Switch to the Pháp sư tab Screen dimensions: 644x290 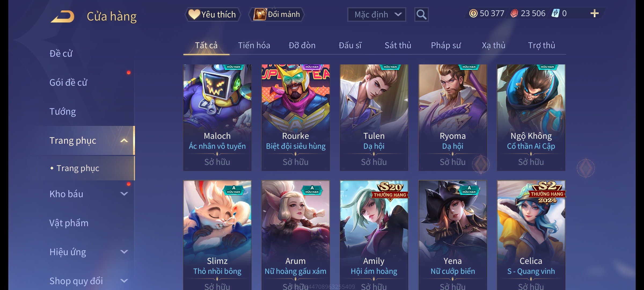446,45
